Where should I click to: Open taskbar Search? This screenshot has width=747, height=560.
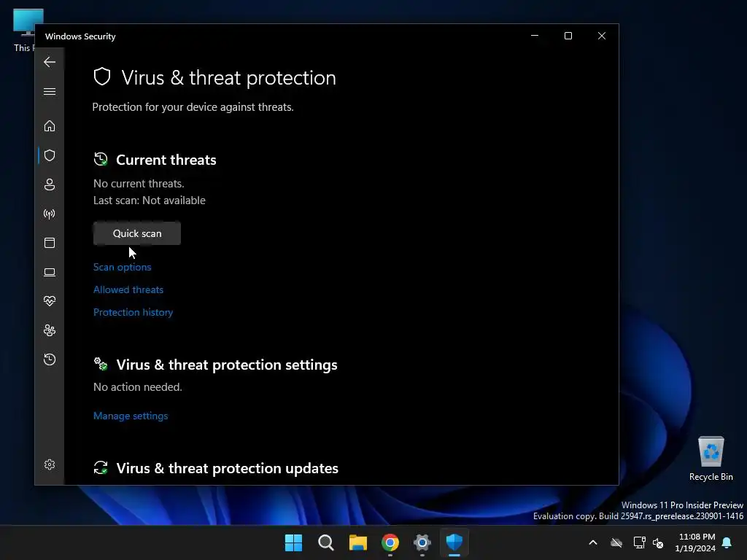pyautogui.click(x=326, y=542)
